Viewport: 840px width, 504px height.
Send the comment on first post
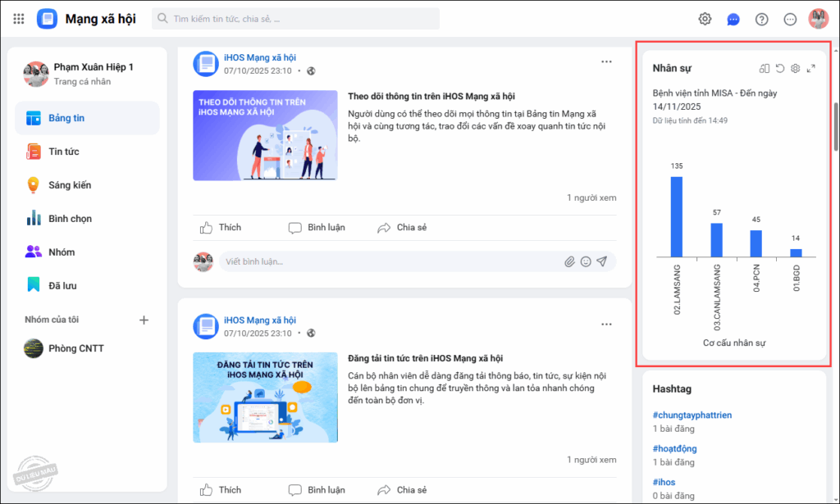602,261
